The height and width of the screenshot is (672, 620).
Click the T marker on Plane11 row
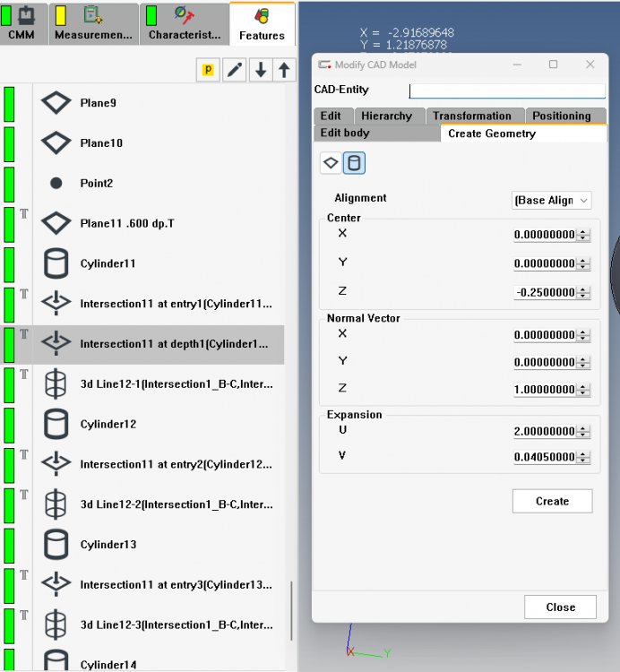(x=24, y=214)
